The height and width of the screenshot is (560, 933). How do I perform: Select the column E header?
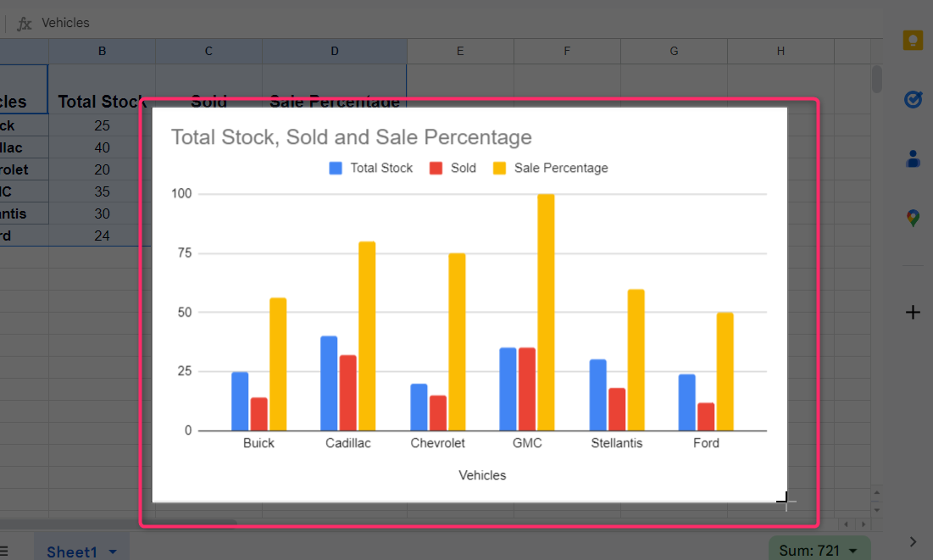[x=459, y=52]
